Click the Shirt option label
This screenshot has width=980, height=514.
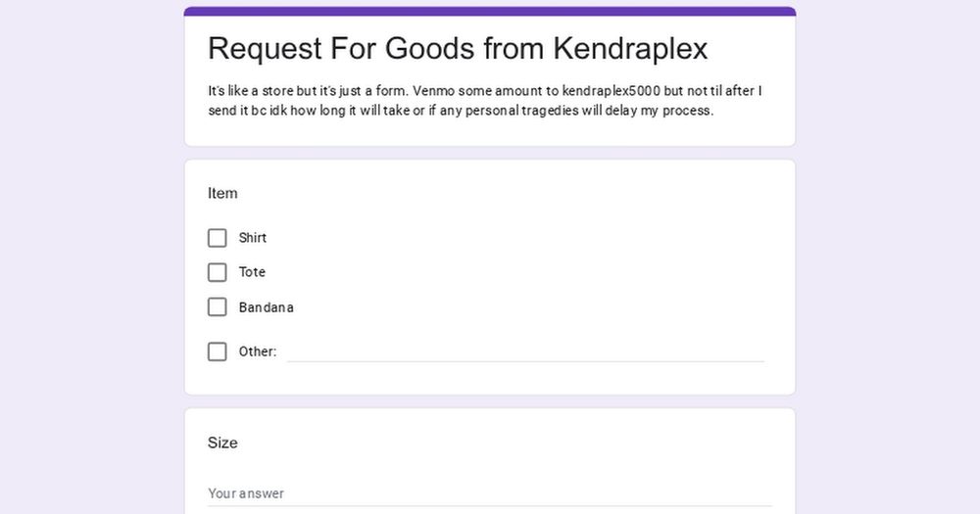point(253,238)
